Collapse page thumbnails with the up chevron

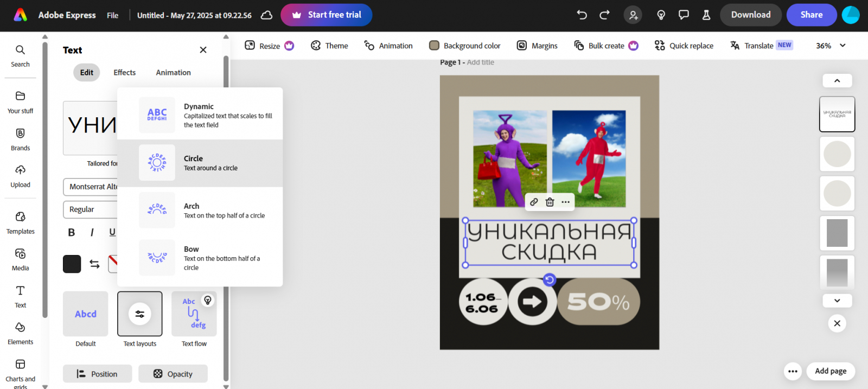click(x=837, y=80)
